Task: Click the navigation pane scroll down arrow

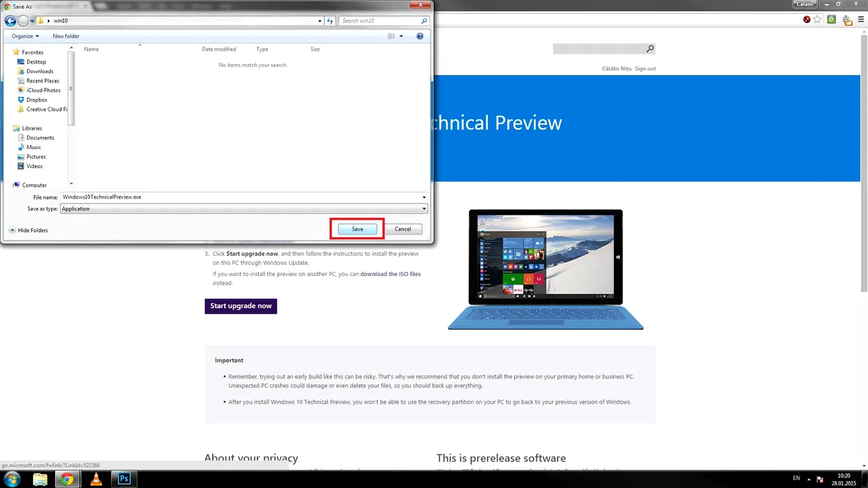Action: pos(71,185)
